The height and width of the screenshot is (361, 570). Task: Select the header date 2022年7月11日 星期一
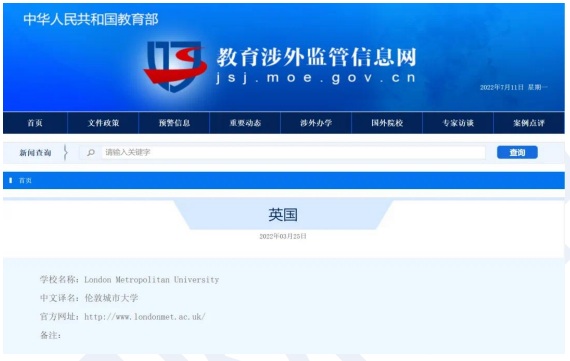pos(514,87)
